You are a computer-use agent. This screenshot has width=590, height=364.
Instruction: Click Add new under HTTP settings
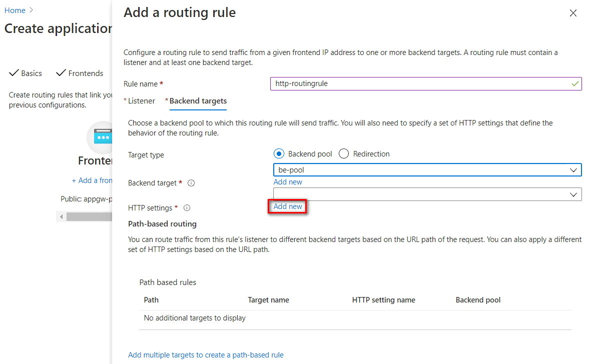287,206
